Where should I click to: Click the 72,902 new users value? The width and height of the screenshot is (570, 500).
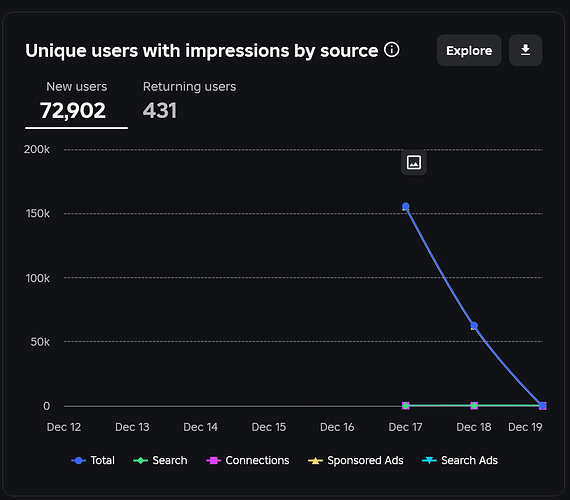tap(73, 111)
